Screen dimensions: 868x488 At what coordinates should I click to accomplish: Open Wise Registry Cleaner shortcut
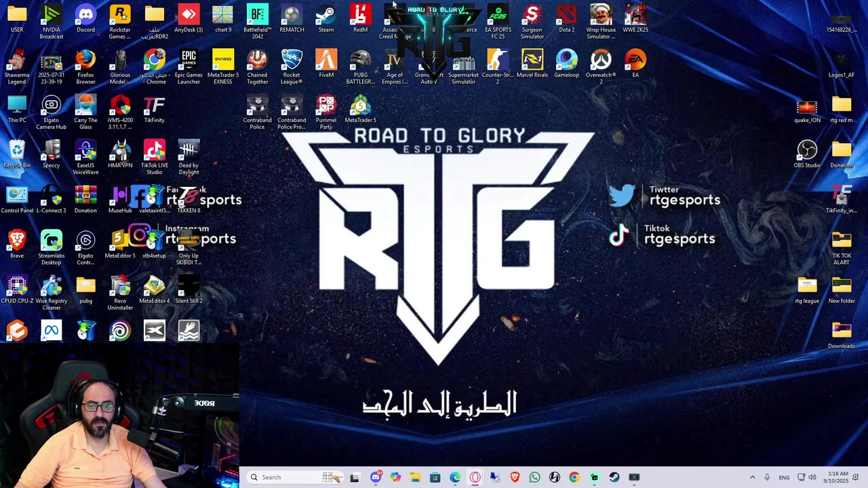tap(52, 293)
